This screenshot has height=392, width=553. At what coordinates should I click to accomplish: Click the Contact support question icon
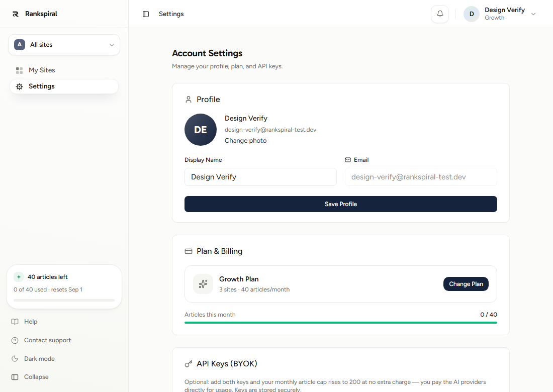pyautogui.click(x=15, y=341)
